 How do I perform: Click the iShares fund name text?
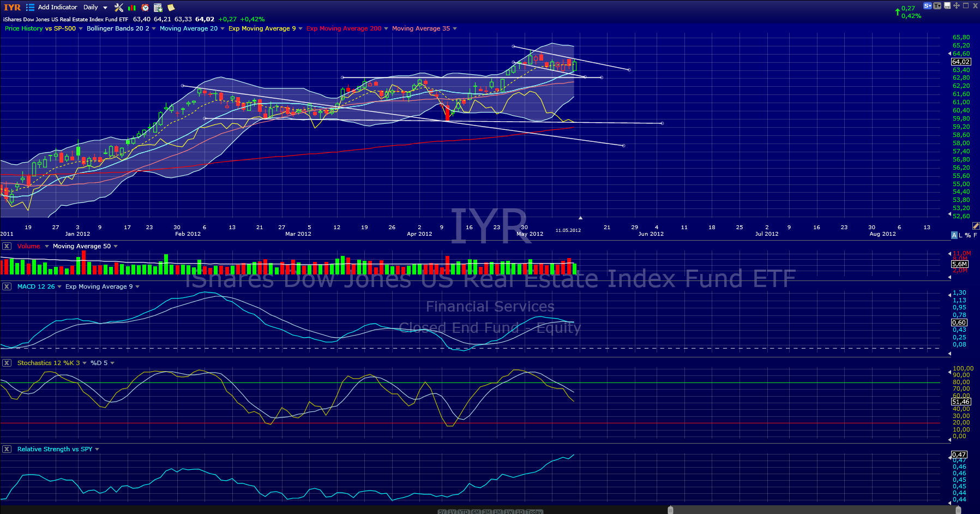point(65,19)
